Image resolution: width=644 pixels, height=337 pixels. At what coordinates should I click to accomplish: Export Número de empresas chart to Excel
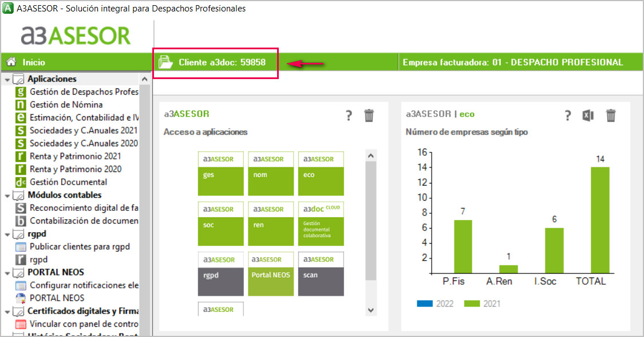[x=588, y=115]
